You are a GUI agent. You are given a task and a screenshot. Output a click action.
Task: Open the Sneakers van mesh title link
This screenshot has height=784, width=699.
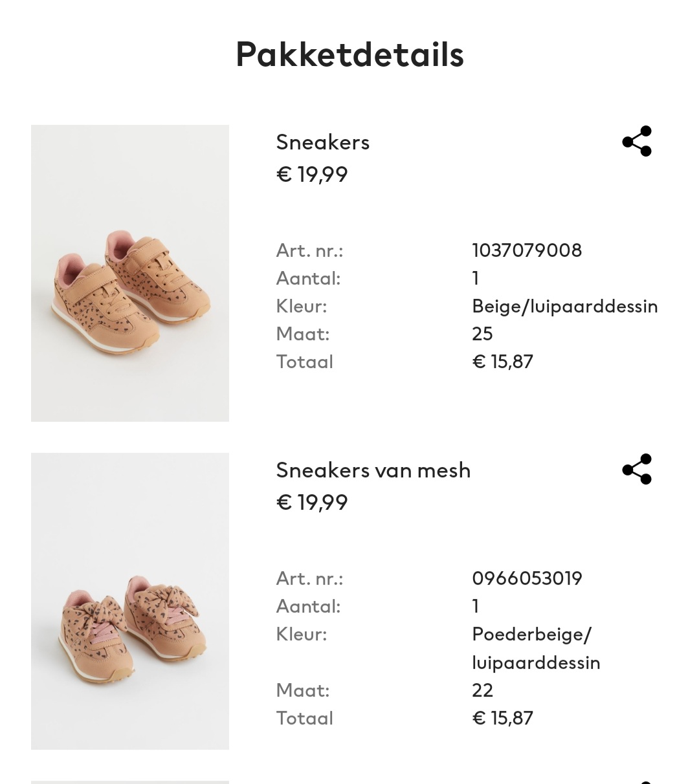pyautogui.click(x=373, y=470)
